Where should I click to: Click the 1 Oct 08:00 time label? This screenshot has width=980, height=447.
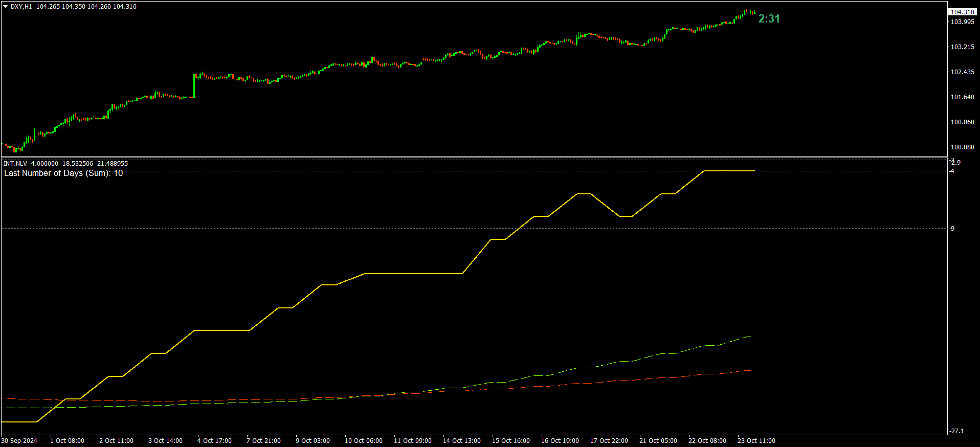(67, 441)
